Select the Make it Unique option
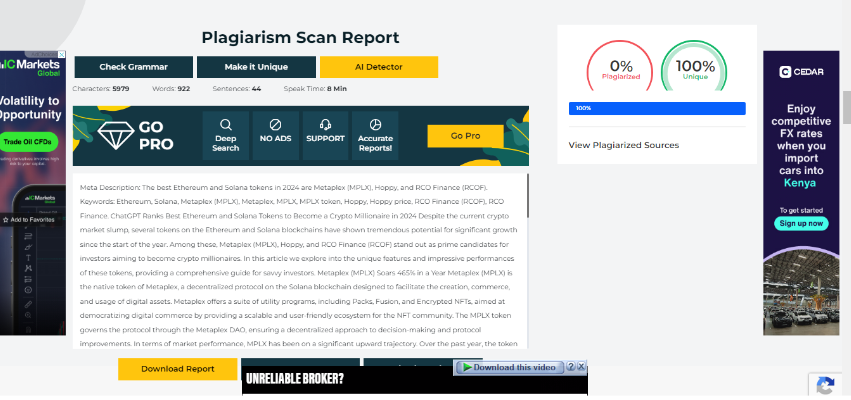Viewport: 851px width, 400px height. [x=255, y=67]
